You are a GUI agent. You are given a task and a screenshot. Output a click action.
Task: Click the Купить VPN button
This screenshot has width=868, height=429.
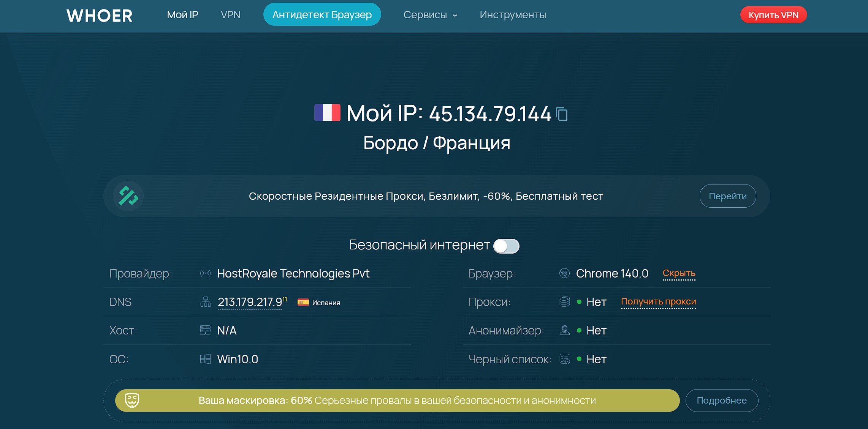(773, 15)
